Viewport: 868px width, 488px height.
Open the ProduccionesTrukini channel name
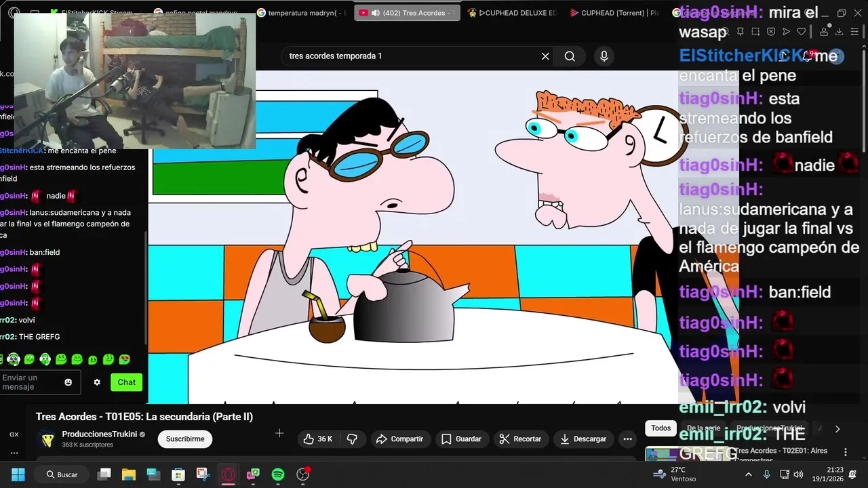coord(99,434)
